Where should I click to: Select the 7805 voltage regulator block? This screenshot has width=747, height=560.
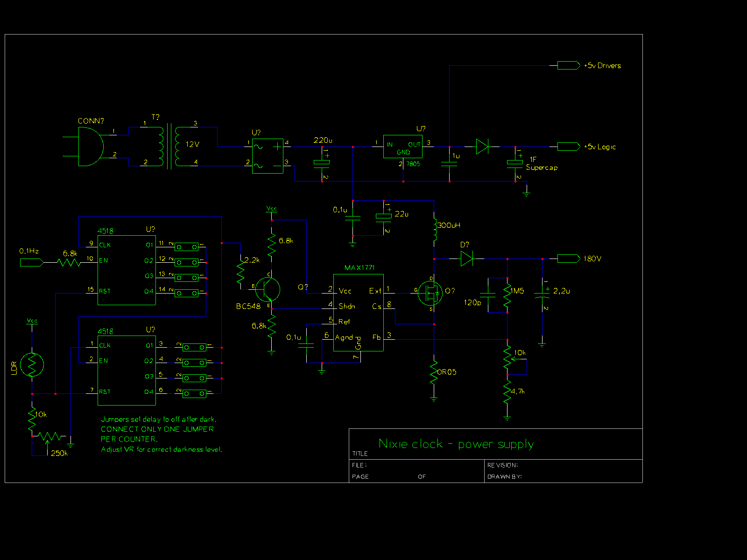402,147
